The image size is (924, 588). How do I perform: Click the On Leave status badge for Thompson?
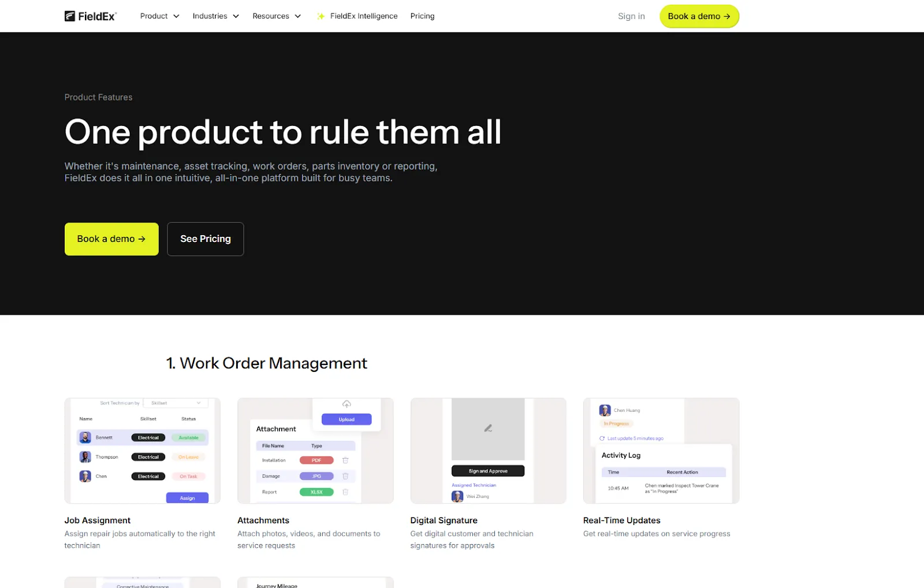coord(188,457)
